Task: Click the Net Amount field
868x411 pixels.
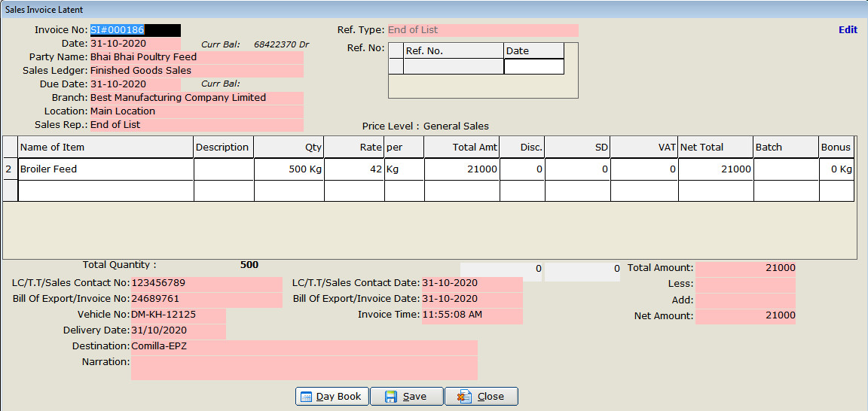Action: [745, 316]
